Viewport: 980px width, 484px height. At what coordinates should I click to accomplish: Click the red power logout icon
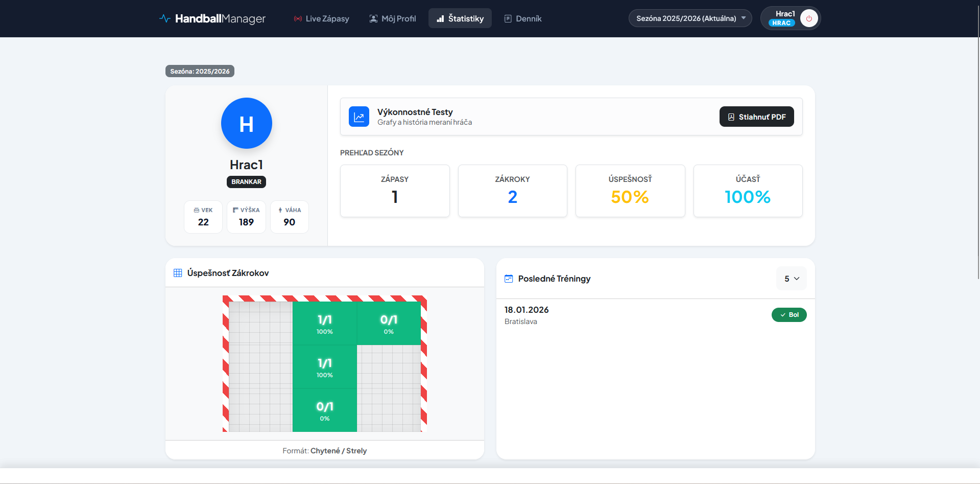coord(808,18)
